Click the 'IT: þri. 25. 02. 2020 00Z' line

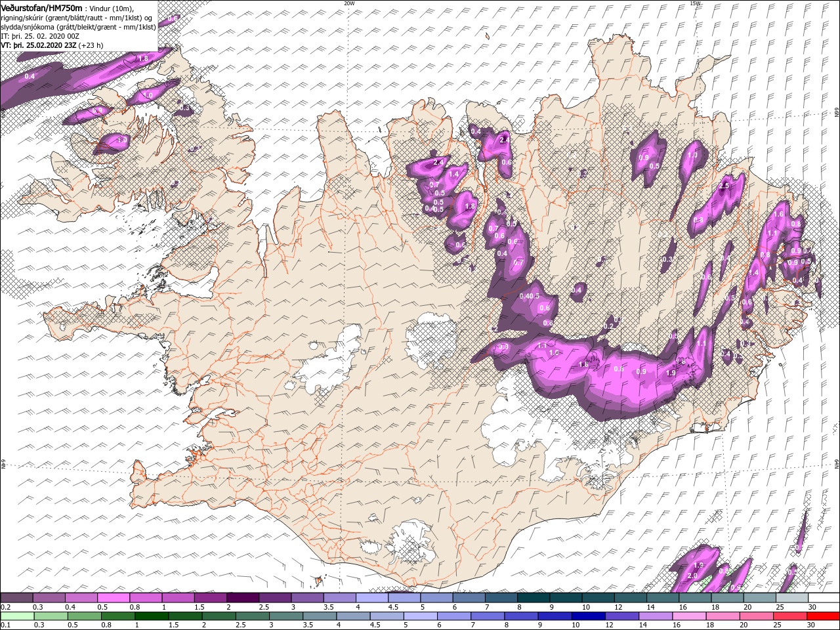click(40, 36)
